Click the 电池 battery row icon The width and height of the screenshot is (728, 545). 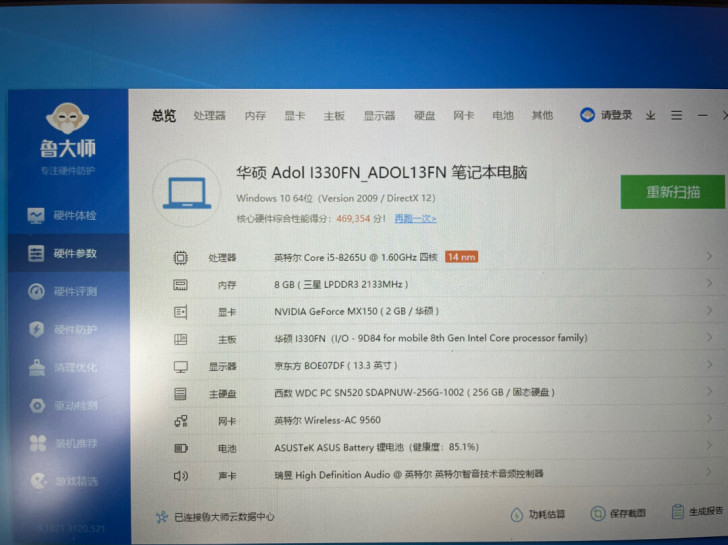[181, 448]
